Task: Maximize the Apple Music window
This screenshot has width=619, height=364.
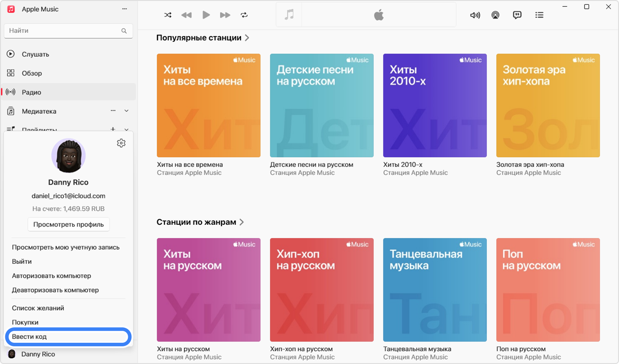Action: point(587,7)
